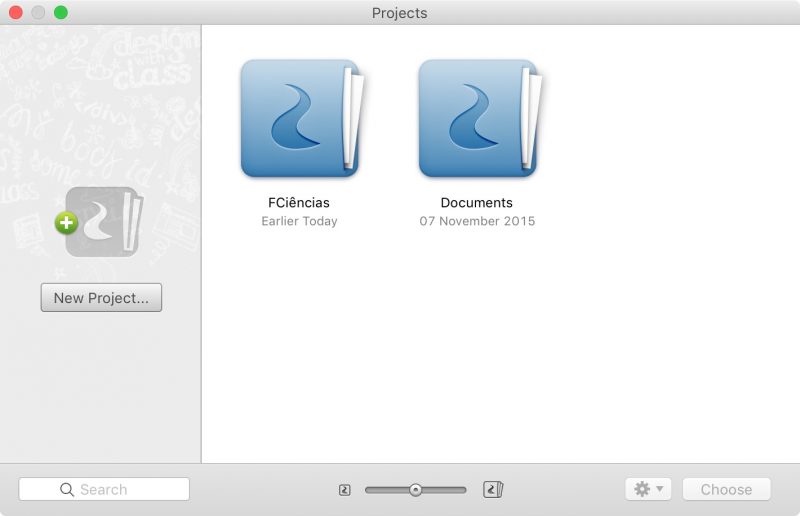Click the icon size slider knob

(416, 490)
